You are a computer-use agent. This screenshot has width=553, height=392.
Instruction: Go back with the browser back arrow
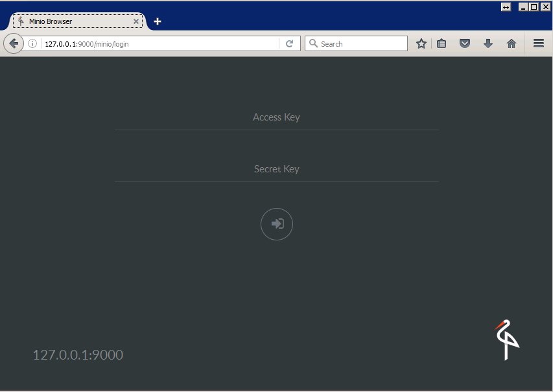tap(14, 43)
